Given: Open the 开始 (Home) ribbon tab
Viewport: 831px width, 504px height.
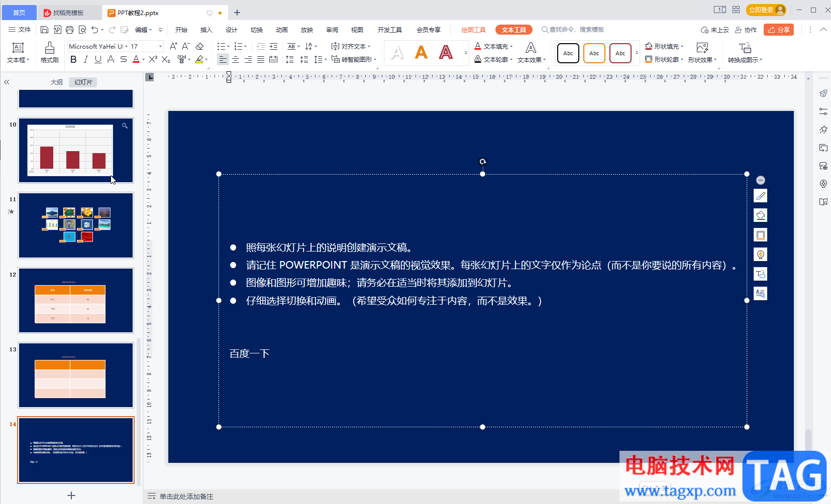Looking at the screenshot, I should tap(181, 30).
